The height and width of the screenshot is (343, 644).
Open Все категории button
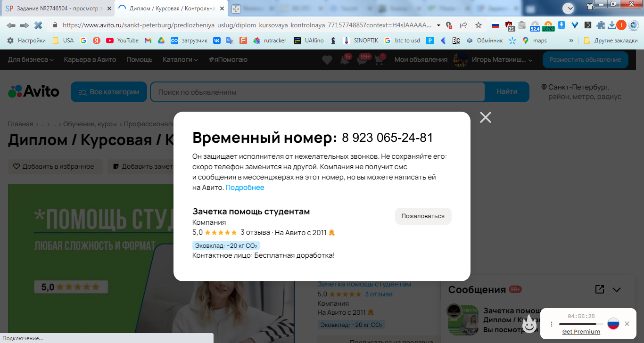tap(109, 92)
